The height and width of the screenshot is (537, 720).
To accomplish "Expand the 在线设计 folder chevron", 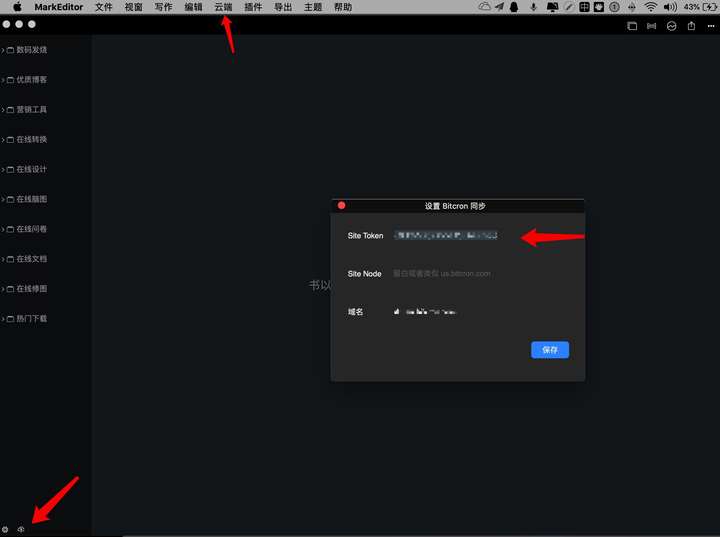I will 3,170.
